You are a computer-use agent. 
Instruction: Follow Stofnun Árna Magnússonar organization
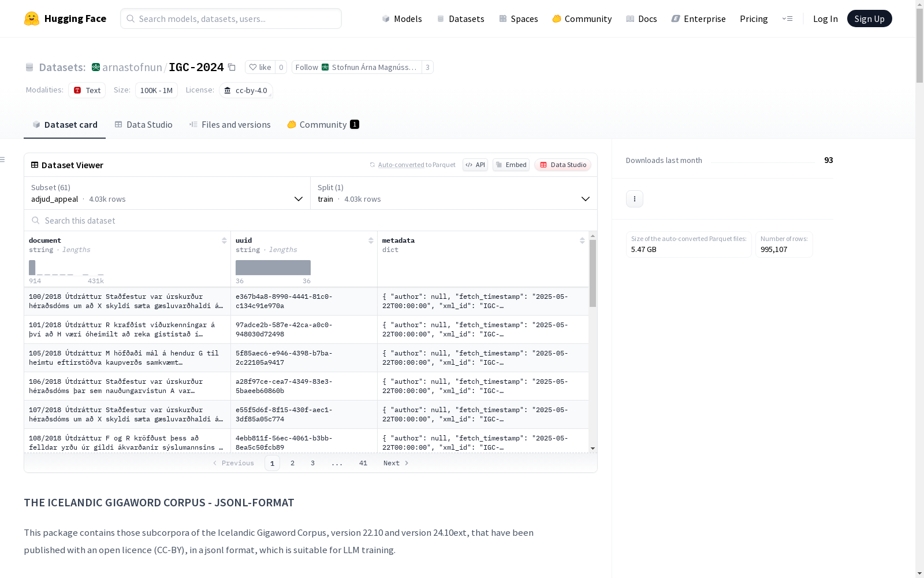pyautogui.click(x=356, y=67)
